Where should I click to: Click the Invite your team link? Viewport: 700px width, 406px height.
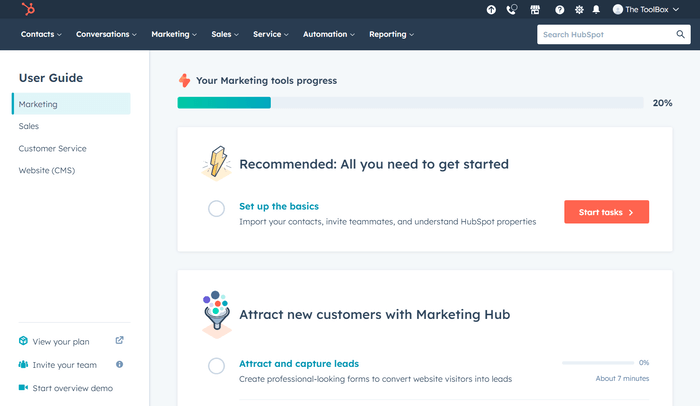pyautogui.click(x=64, y=365)
